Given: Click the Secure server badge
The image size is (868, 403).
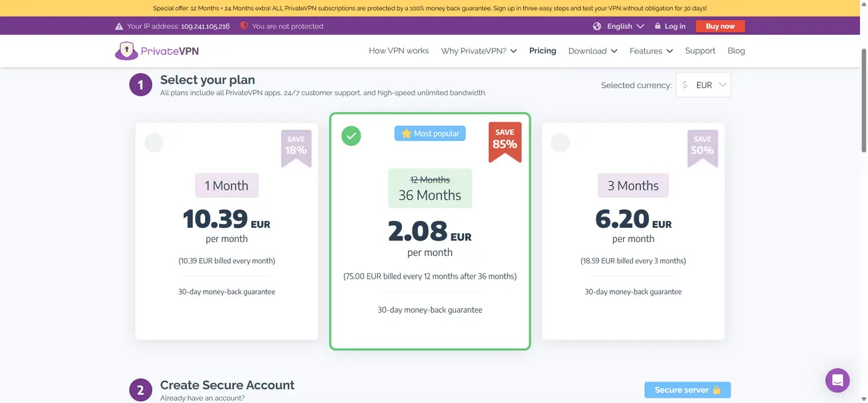Looking at the screenshot, I should pyautogui.click(x=688, y=390).
